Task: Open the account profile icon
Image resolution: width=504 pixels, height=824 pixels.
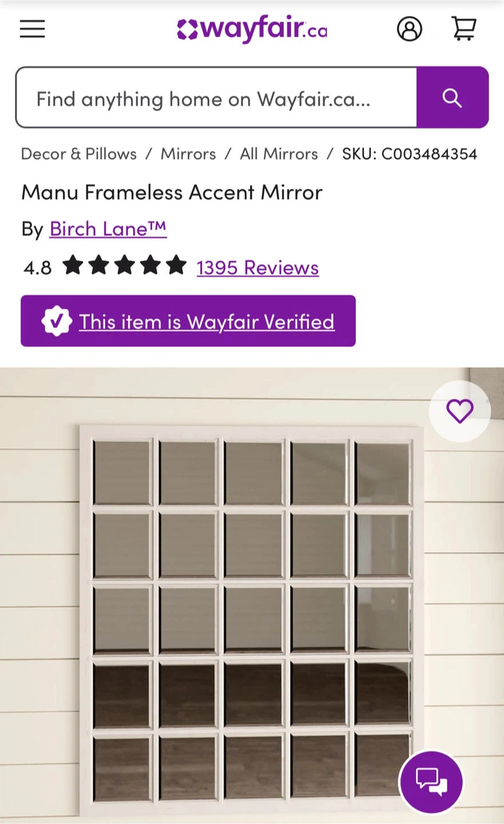Action: 410,29
